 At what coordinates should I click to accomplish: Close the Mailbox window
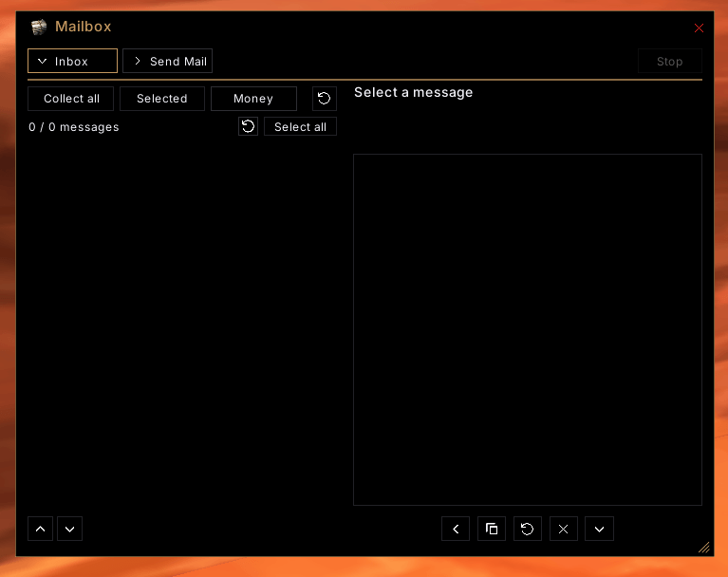(x=699, y=28)
